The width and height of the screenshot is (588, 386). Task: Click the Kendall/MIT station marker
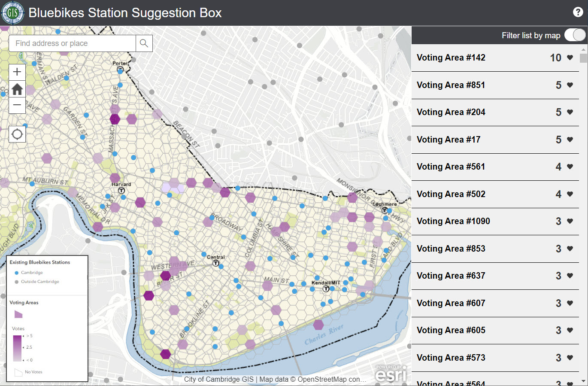point(326,289)
